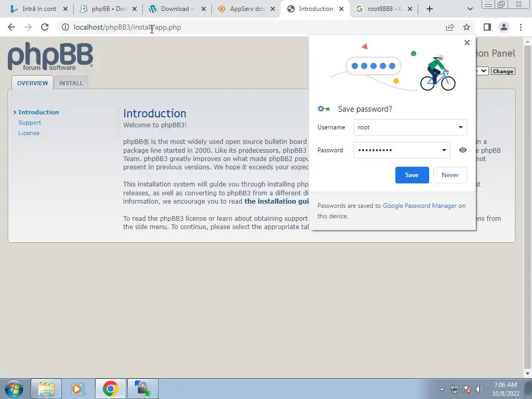The height and width of the screenshot is (399, 532).
Task: Close the root8888 Google tab
Action: pos(410,9)
